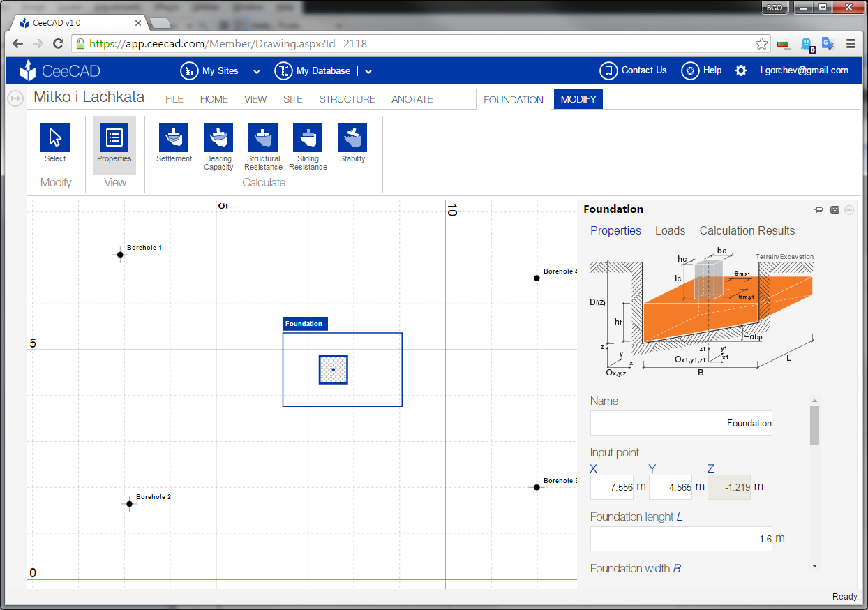The height and width of the screenshot is (610, 868).
Task: Click the properties panel scrollbar thumb
Action: click(x=814, y=425)
